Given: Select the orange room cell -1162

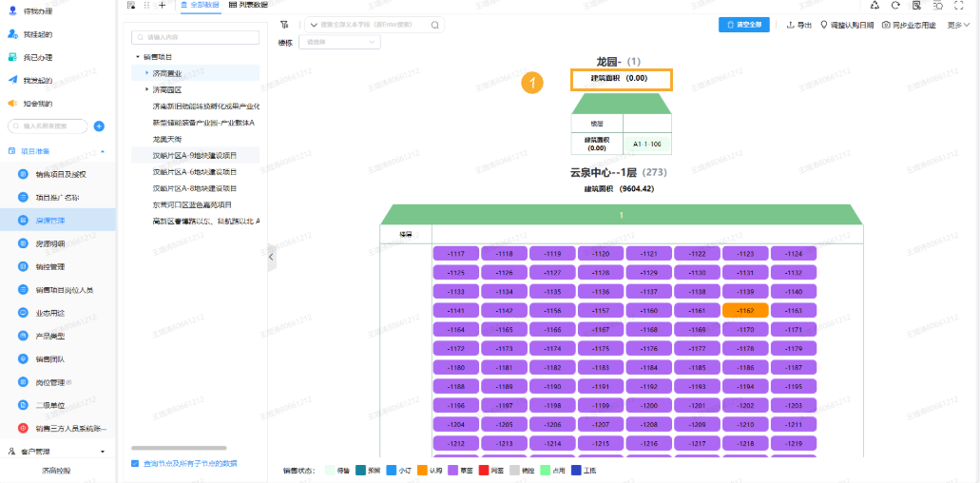Looking at the screenshot, I should [745, 311].
